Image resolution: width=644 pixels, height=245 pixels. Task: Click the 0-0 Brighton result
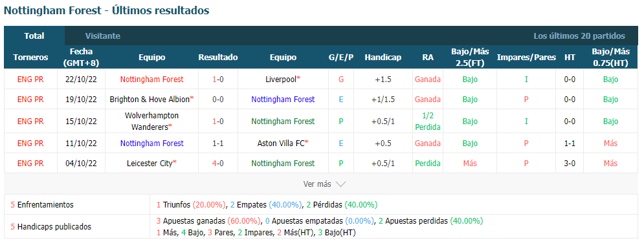(218, 100)
